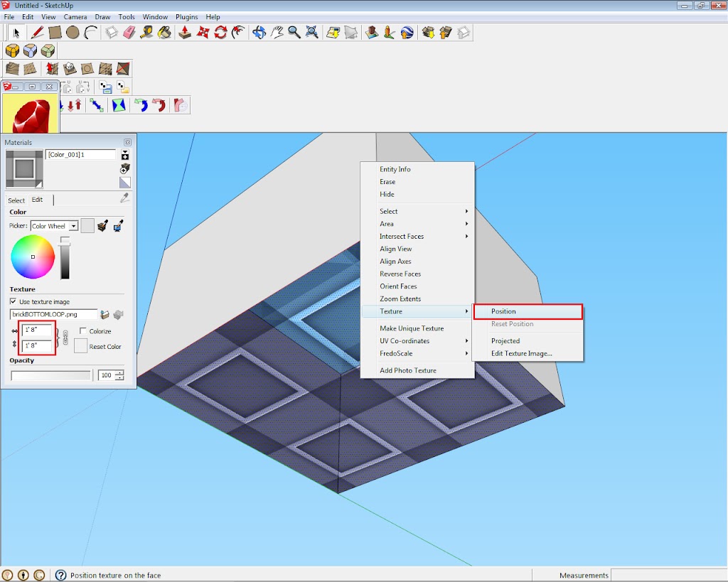Select Entity Info from context menu
The image size is (728, 582).
click(x=417, y=169)
